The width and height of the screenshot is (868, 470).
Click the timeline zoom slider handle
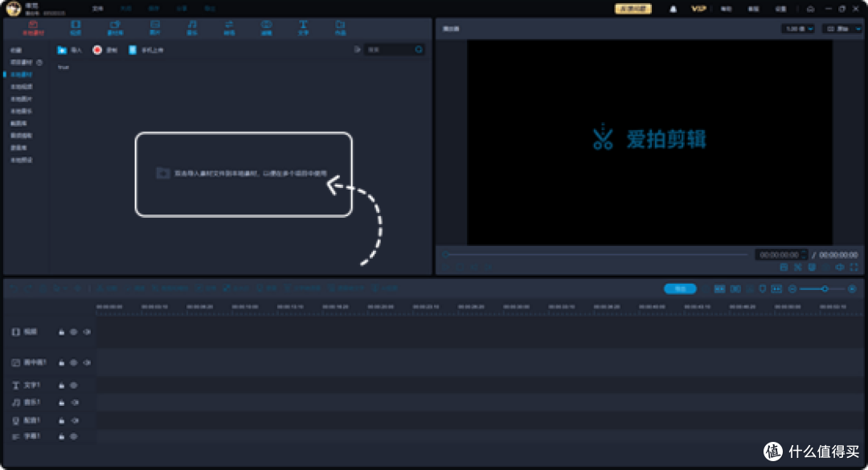825,289
